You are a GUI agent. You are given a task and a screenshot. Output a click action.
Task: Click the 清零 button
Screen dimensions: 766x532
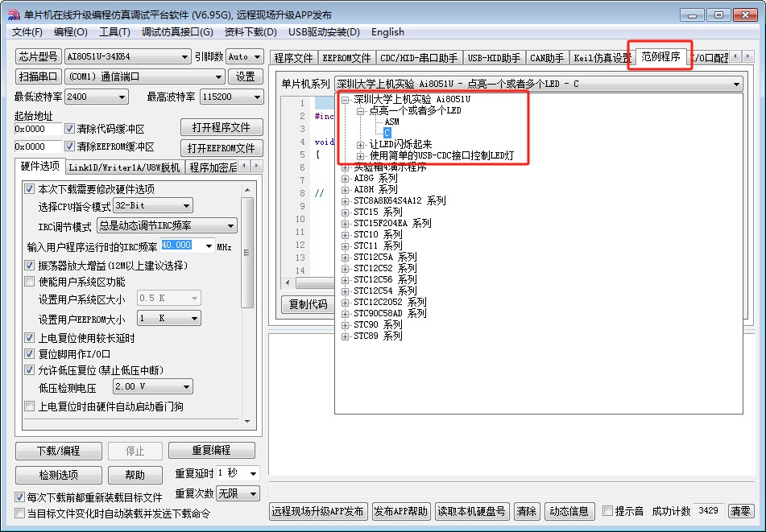pyautogui.click(x=740, y=512)
